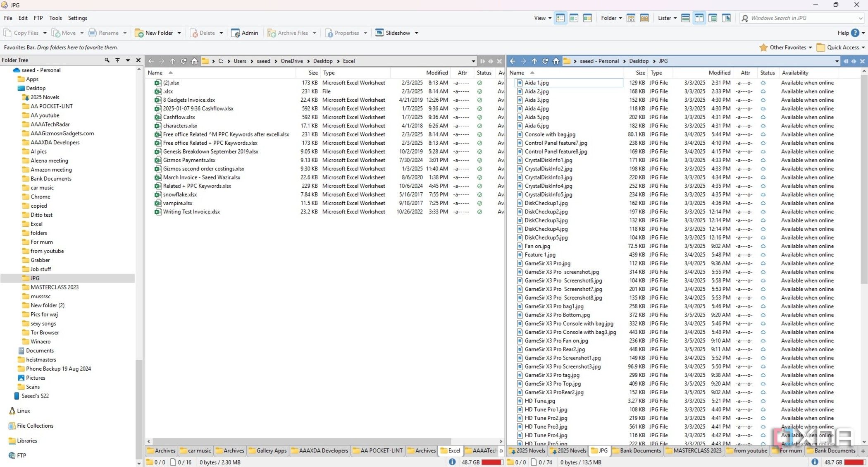Click the Other Favorites star

point(763,48)
